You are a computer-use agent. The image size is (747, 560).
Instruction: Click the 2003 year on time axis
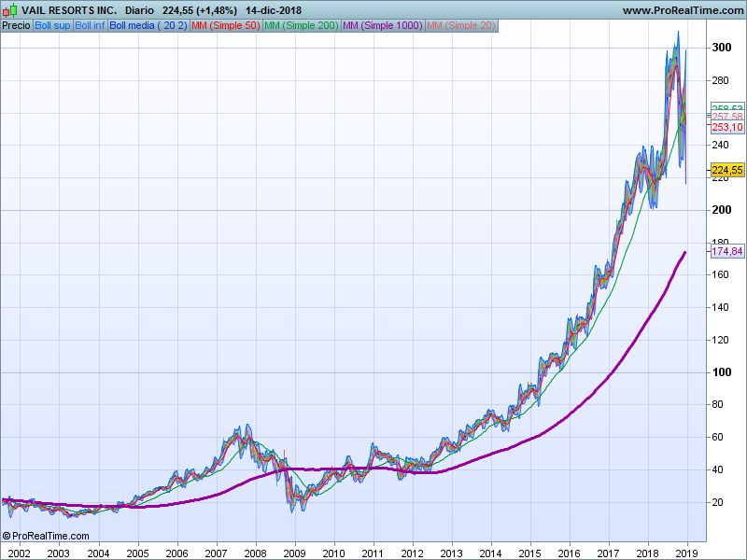[x=59, y=553]
